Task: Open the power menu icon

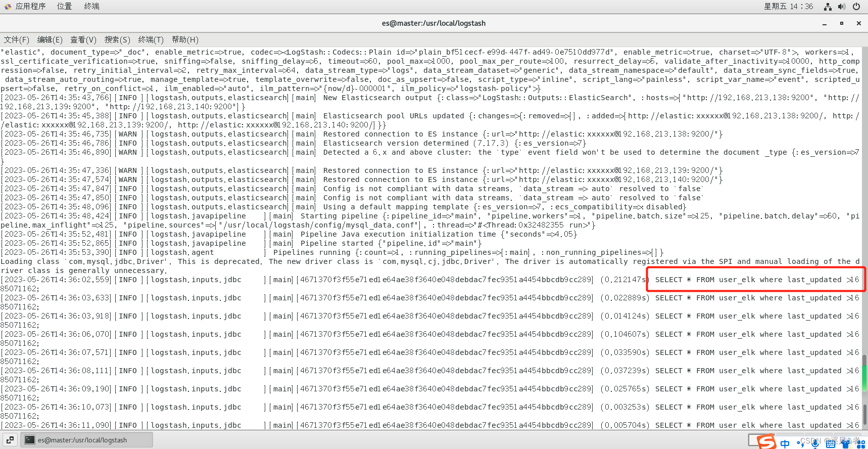Action: [x=856, y=7]
